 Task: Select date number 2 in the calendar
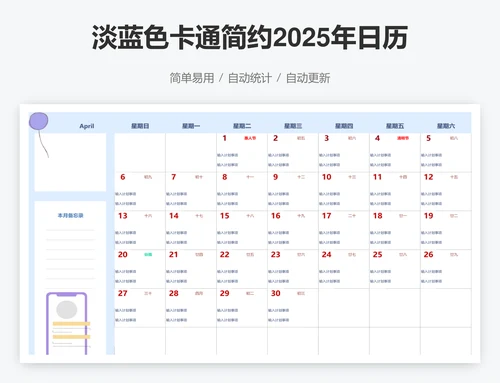(x=275, y=138)
